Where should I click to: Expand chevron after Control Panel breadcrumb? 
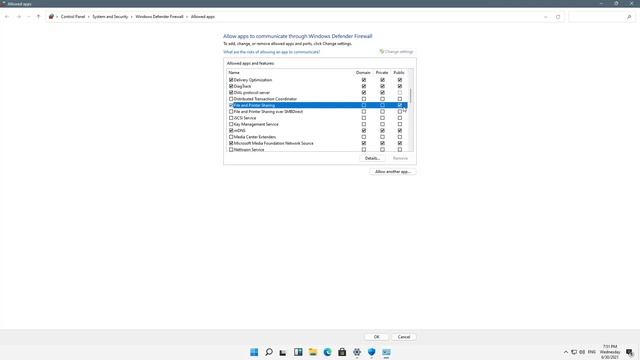[89, 17]
